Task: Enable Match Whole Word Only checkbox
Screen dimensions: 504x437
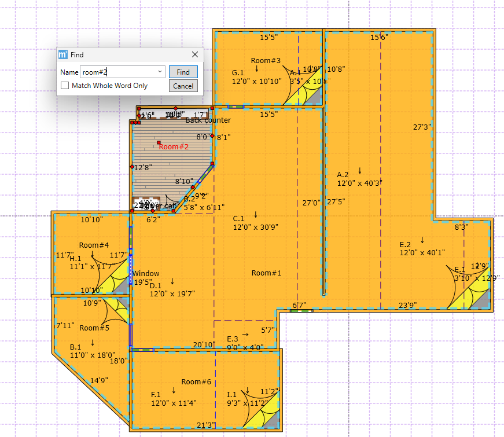Action: (65, 86)
